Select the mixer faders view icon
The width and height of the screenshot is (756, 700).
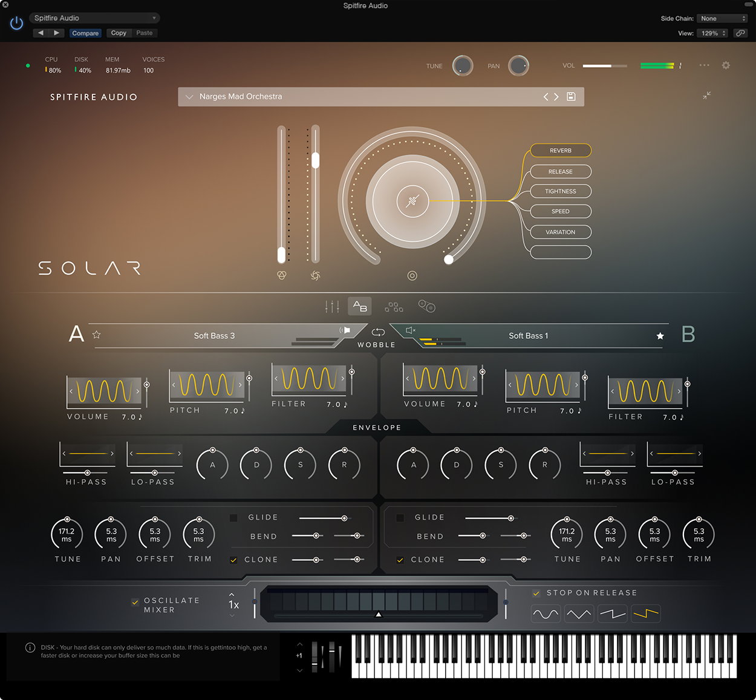click(x=331, y=306)
